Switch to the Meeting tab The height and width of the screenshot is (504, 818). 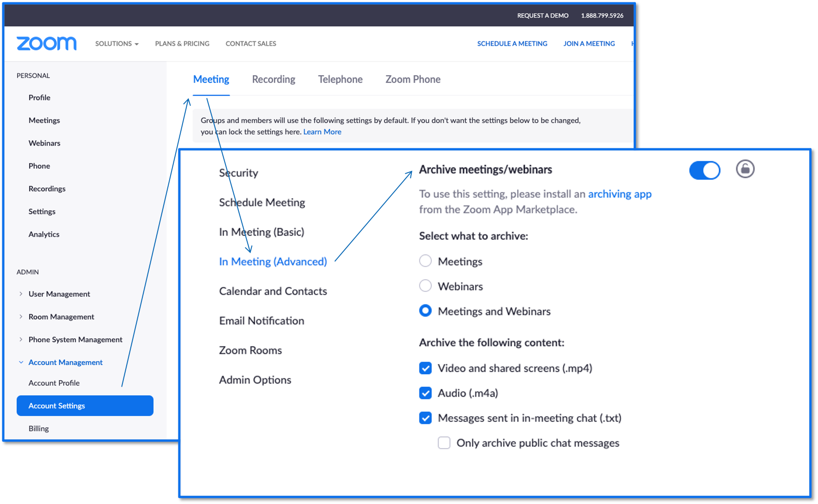pyautogui.click(x=211, y=79)
